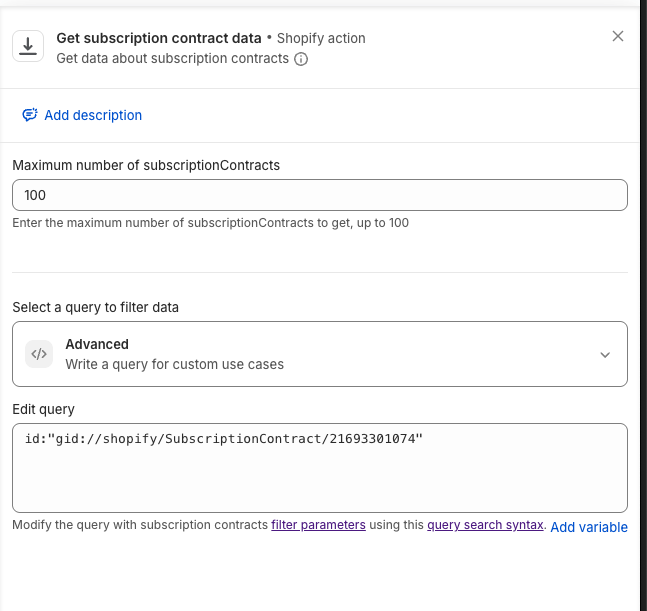Focus the Maximum number of subscriptionContracts field
The height and width of the screenshot is (611, 647).
(x=320, y=195)
